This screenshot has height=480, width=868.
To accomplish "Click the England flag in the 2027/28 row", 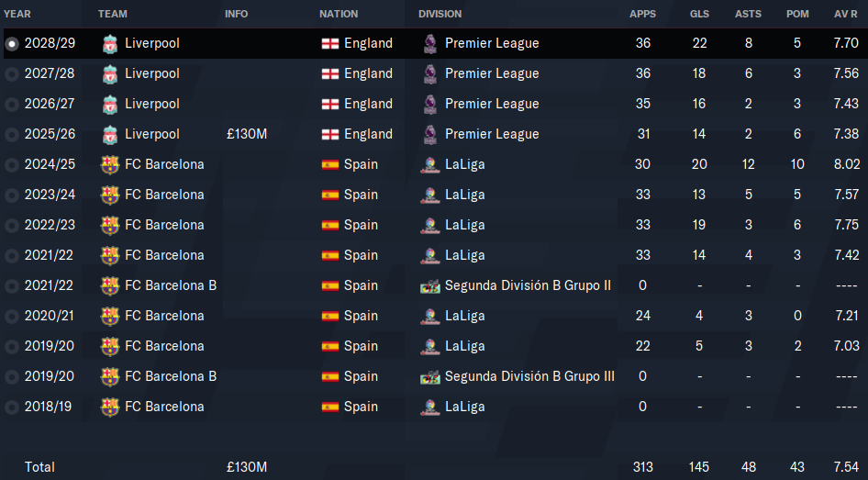I will tap(330, 73).
